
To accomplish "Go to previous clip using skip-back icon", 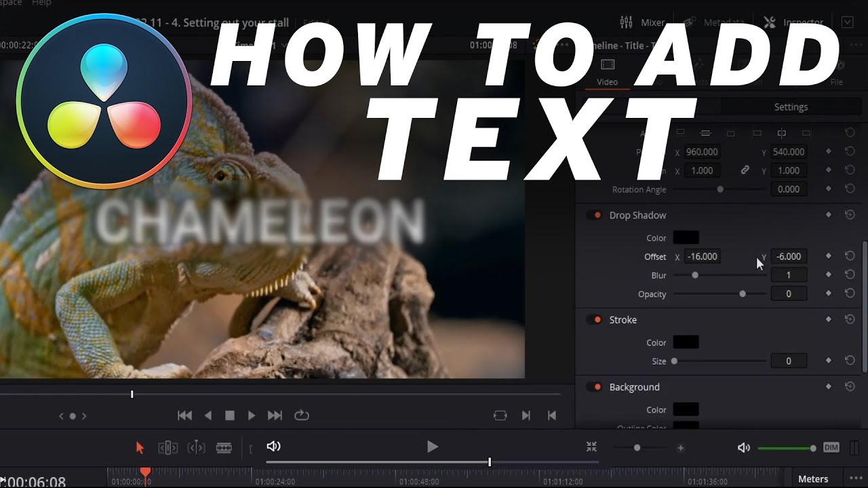I will tap(551, 415).
